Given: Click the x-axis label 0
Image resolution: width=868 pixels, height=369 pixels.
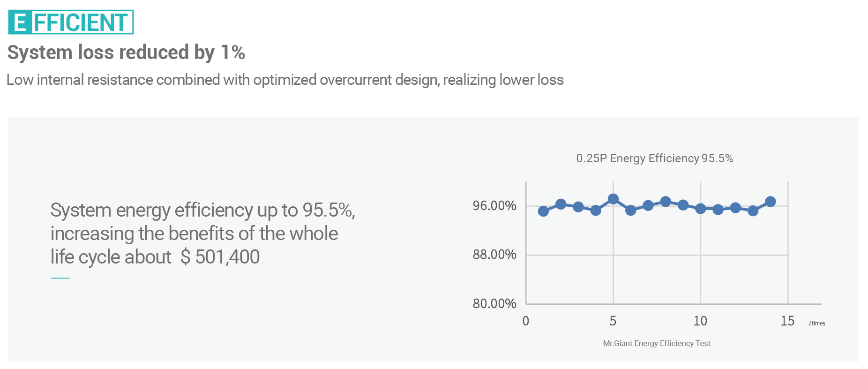Looking at the screenshot, I should (526, 321).
